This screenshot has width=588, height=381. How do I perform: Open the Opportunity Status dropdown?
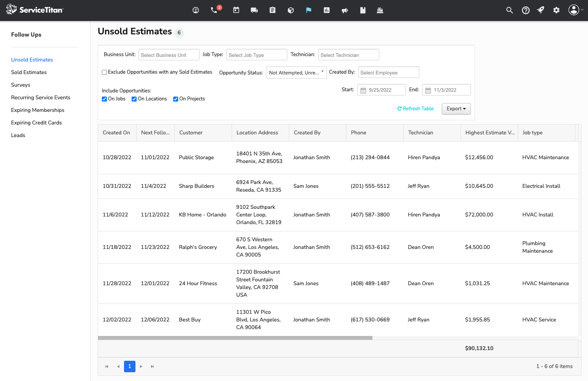point(296,73)
